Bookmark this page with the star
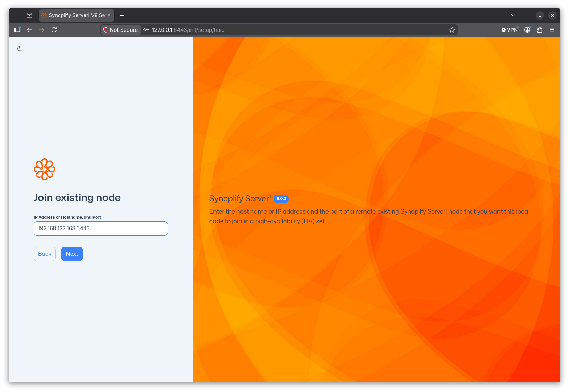 click(452, 30)
